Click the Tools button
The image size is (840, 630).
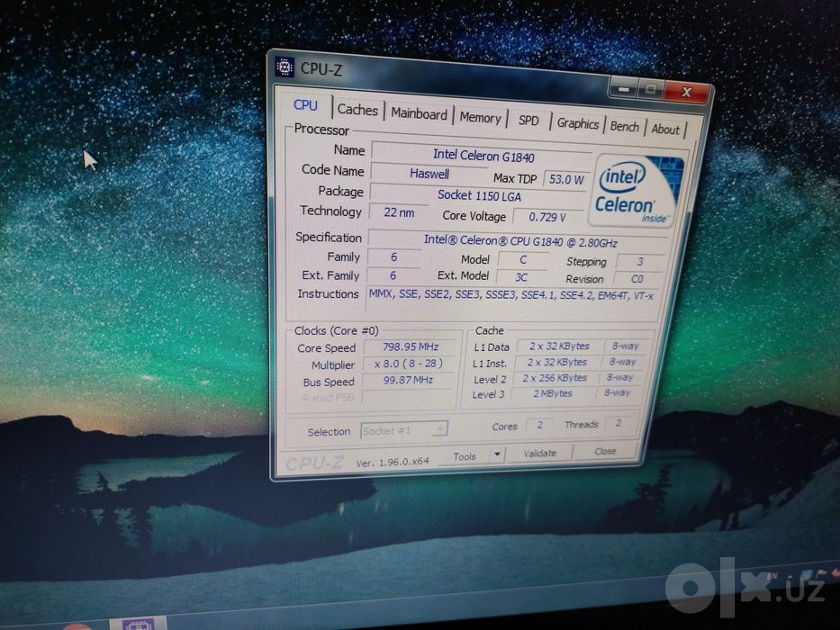click(x=464, y=456)
